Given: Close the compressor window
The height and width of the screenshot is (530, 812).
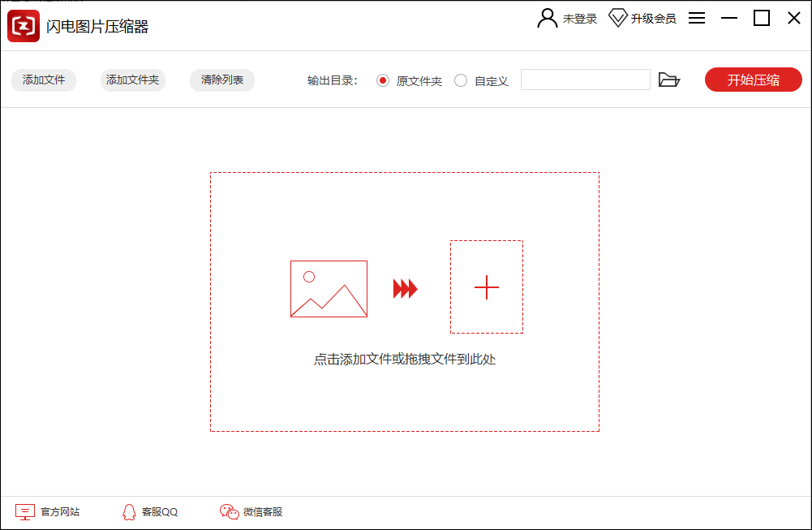Looking at the screenshot, I should pyautogui.click(x=794, y=18).
